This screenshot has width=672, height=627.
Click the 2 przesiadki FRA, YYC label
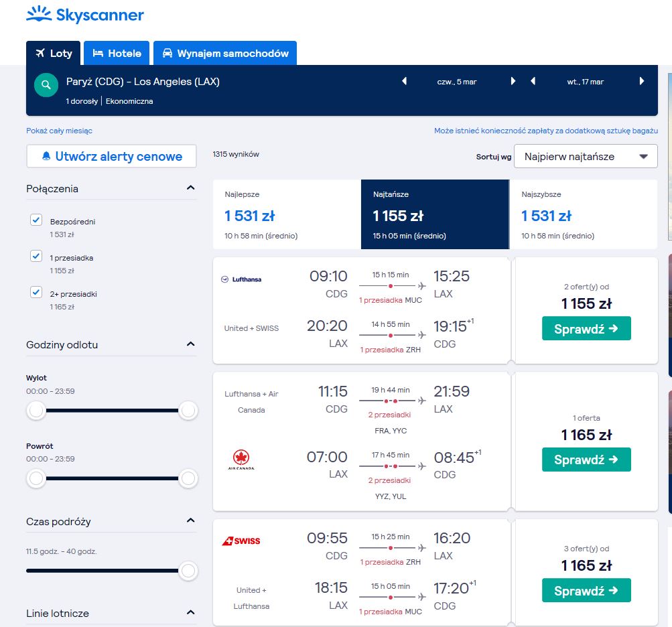[390, 423]
